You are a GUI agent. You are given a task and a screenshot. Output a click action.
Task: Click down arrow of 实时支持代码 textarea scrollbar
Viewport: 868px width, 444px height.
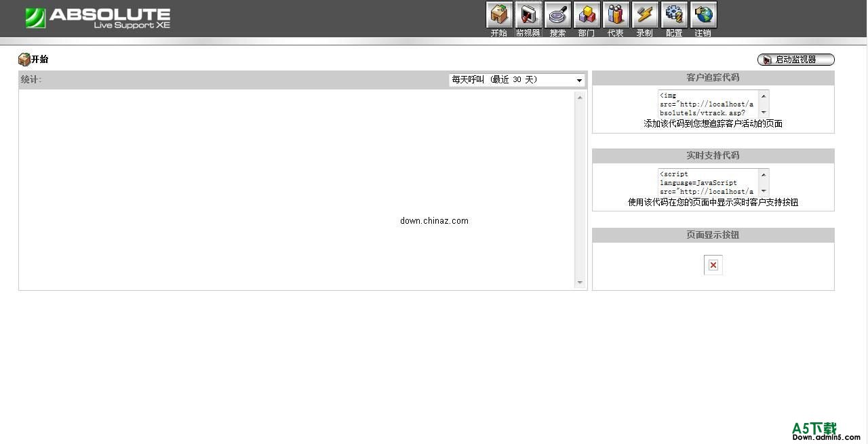tap(764, 191)
